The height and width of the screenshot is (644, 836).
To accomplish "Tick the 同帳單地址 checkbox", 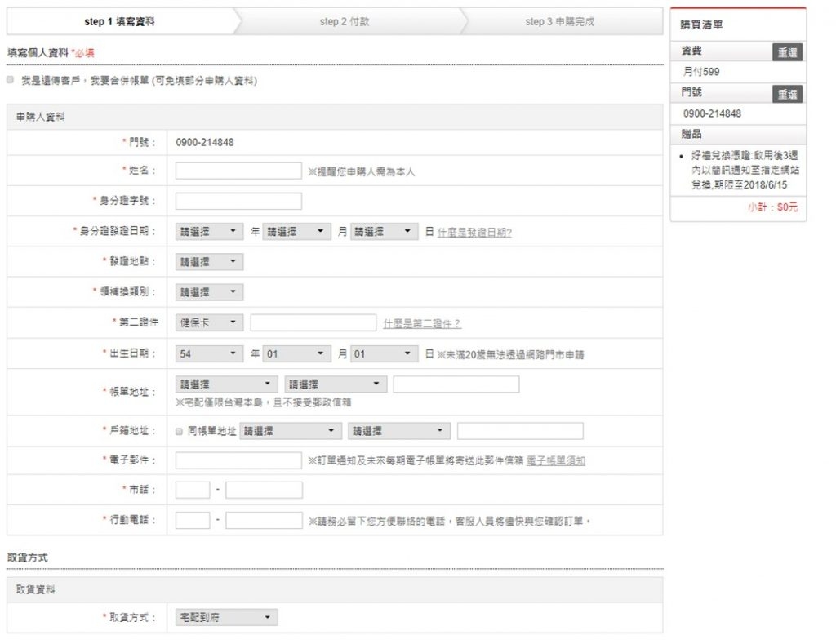I will [180, 431].
